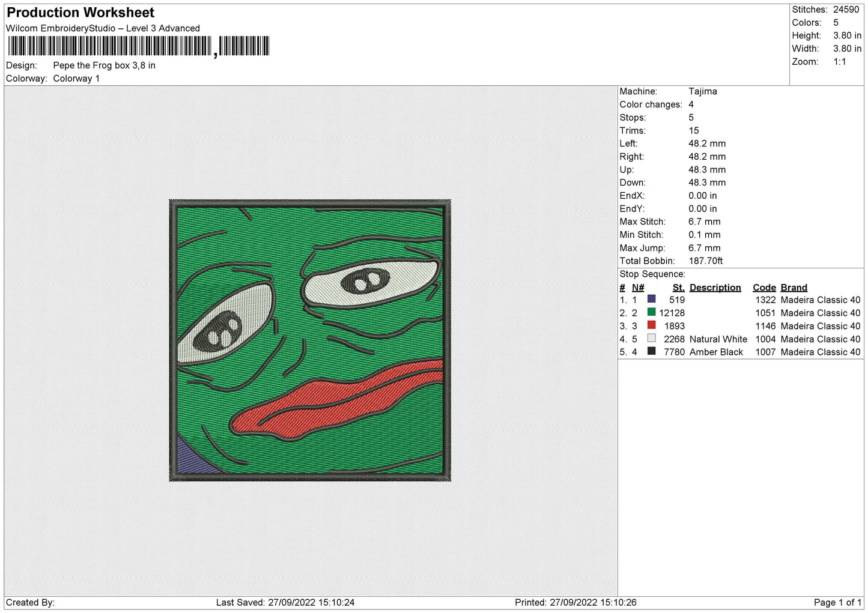Screen dimensions: 868x613
Task: Click the Total Bobbin value 187.70ft
Action: [706, 261]
